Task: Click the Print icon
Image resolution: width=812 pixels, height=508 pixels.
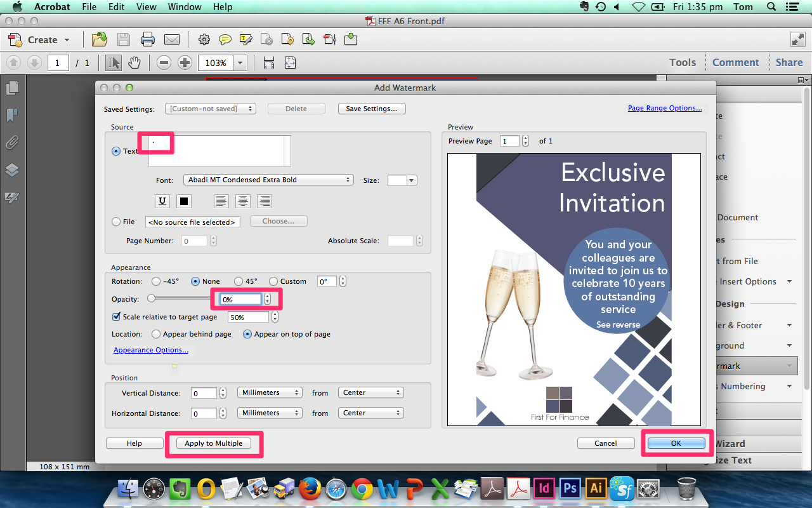Action: click(x=148, y=39)
